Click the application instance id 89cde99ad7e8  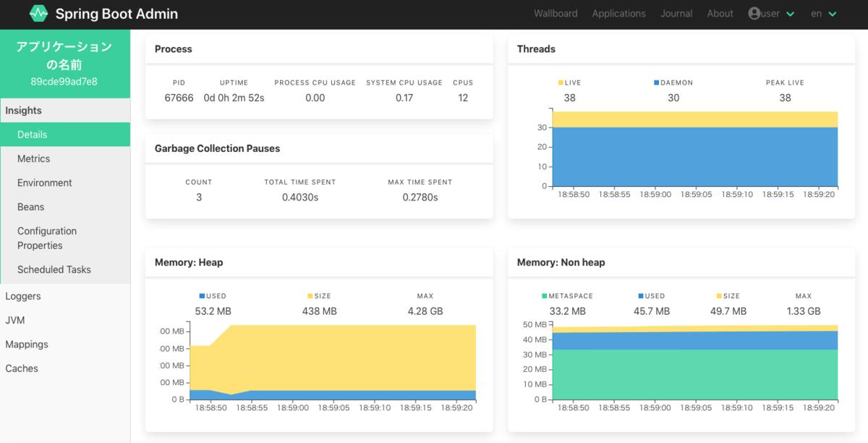pos(64,82)
